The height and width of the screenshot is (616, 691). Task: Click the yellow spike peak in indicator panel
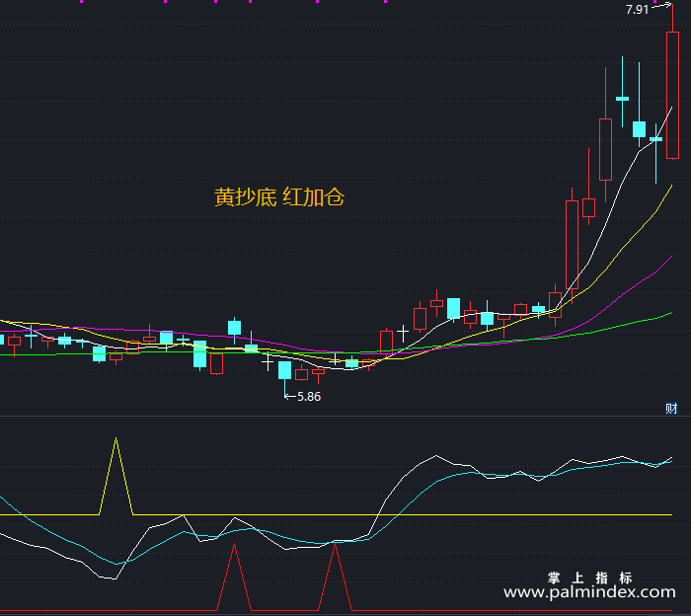115,439
